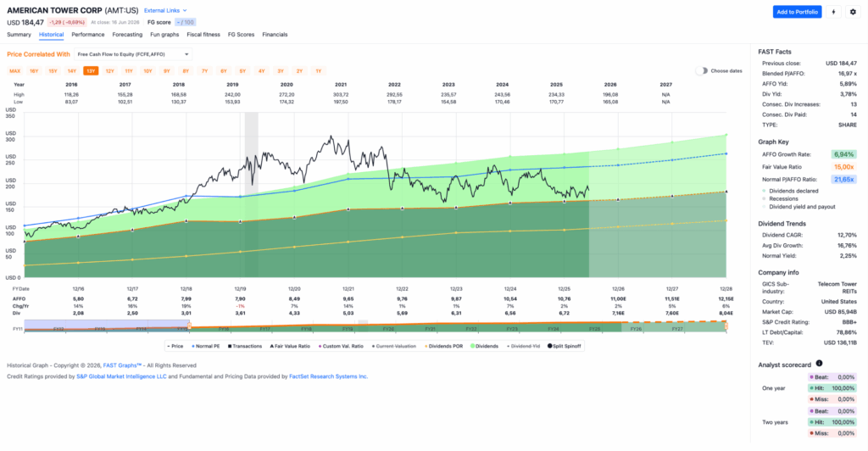
Task: Set chart to 1Y range
Action: [319, 71]
